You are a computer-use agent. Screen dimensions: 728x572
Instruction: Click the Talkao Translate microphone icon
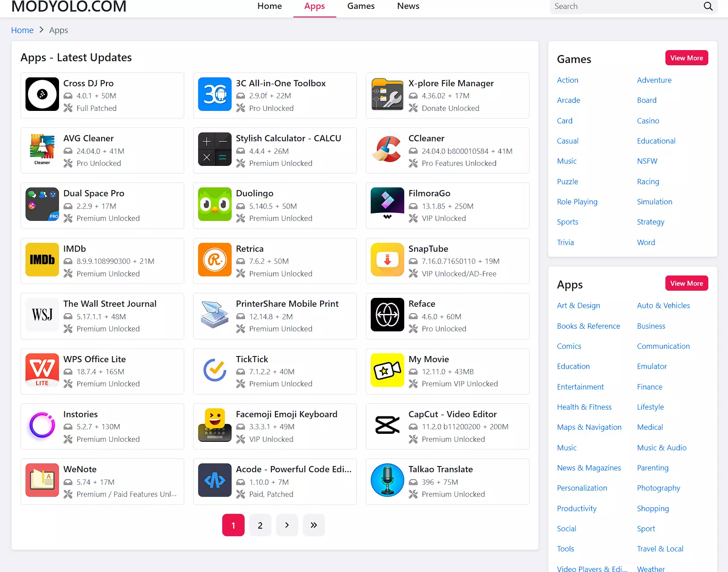(x=387, y=480)
